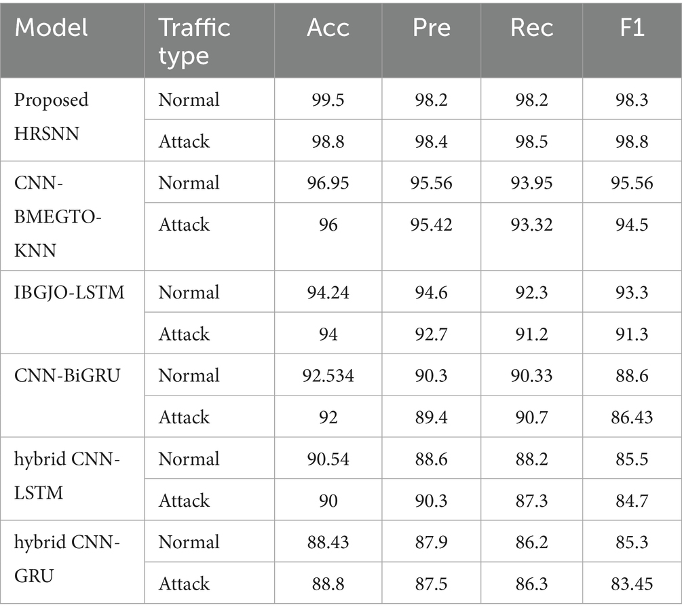Click the 99.5 accuracy value
This screenshot has height=616, width=682.
click(328, 99)
